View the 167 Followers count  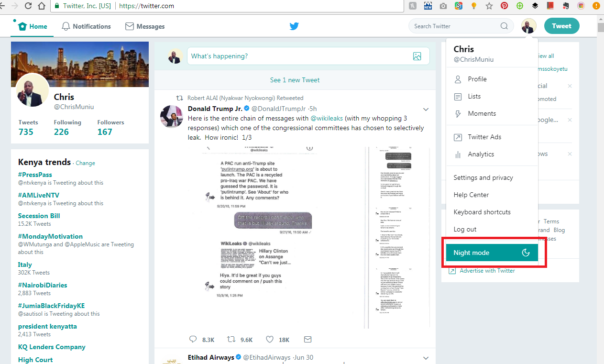[105, 132]
